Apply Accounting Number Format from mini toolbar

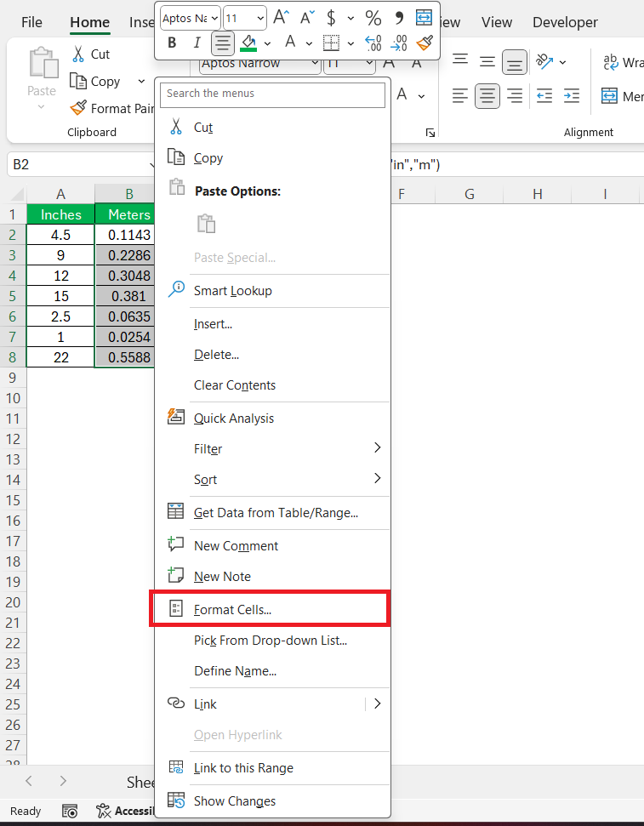point(331,18)
